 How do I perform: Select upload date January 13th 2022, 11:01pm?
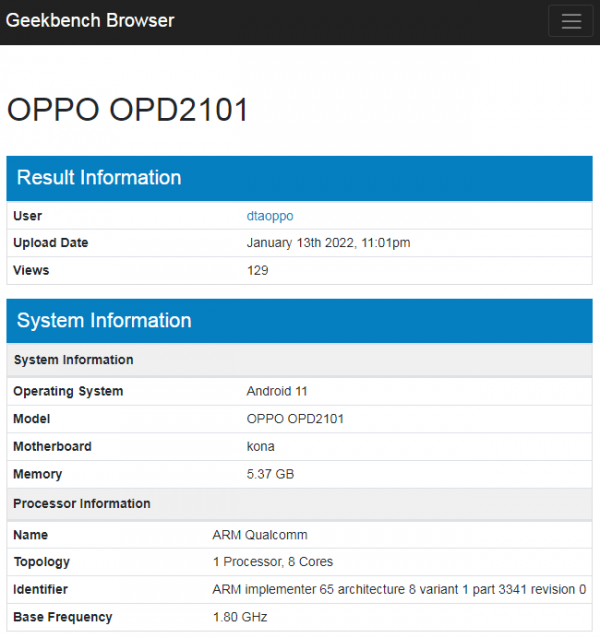click(x=328, y=243)
